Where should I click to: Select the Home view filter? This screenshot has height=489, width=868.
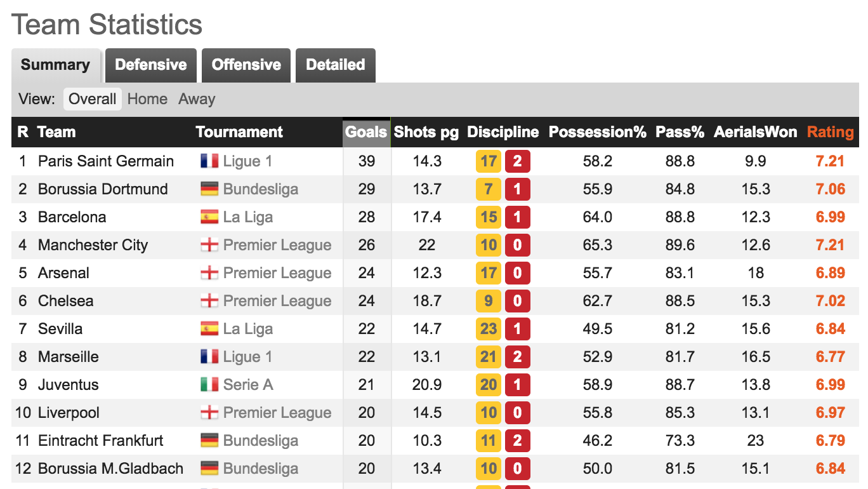[147, 99]
